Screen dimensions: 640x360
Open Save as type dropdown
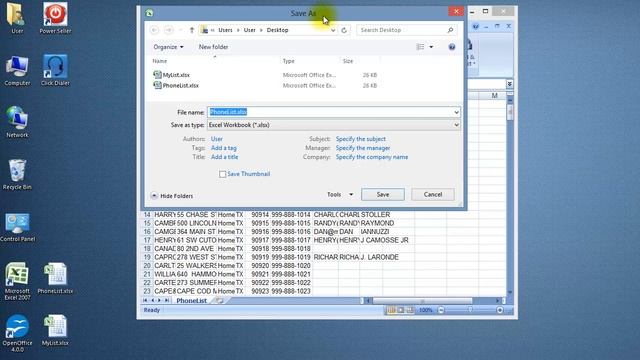click(456, 125)
